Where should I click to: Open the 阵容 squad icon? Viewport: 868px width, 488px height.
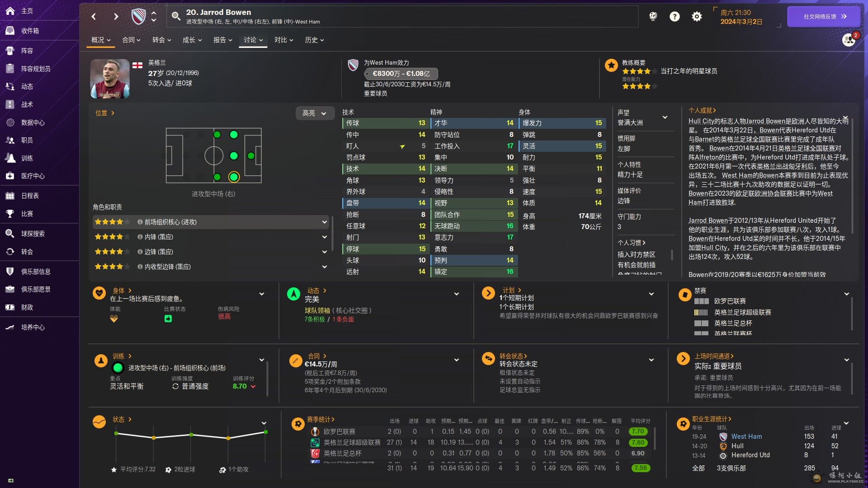click(10, 51)
